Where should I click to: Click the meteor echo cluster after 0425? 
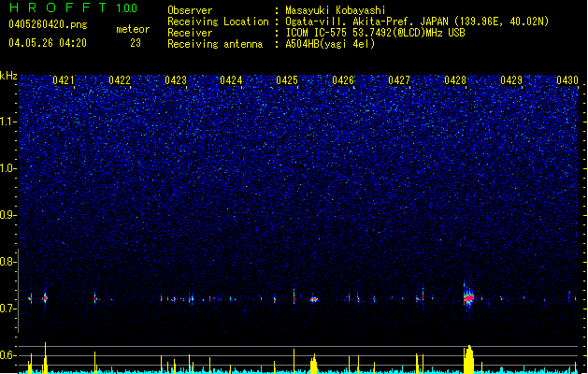(x=313, y=299)
